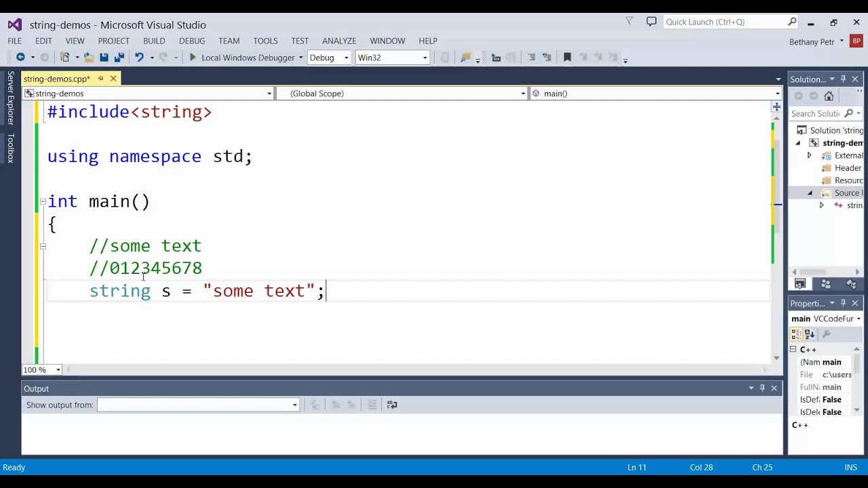Collapse the string-demos project node
Screen dimensions: 868x488
pyautogui.click(x=797, y=143)
